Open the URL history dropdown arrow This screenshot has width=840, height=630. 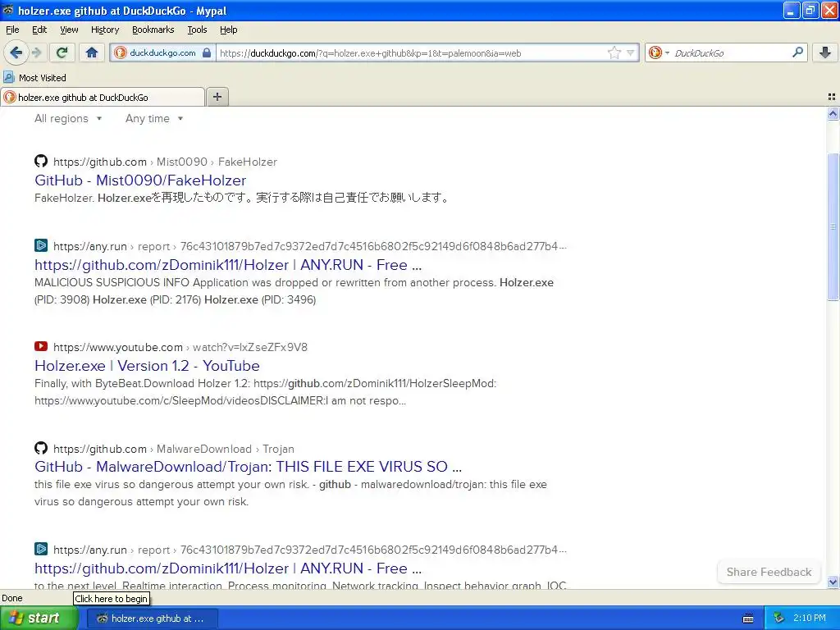[x=631, y=52]
